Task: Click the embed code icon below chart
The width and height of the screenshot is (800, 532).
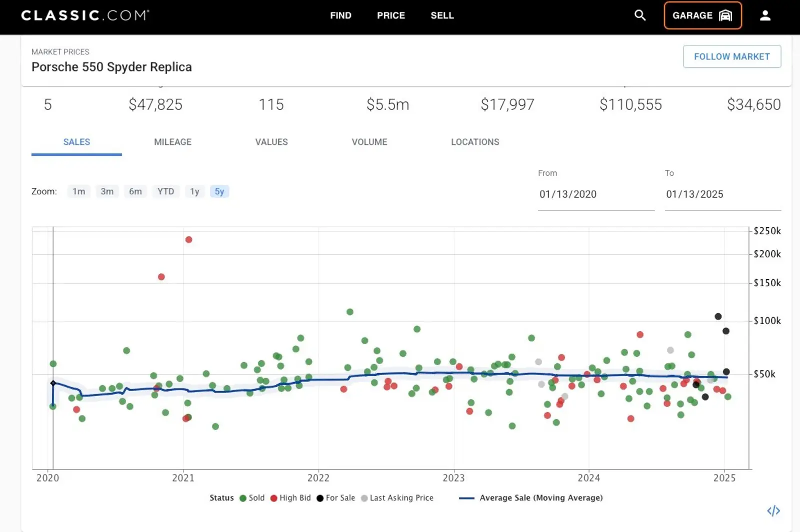Action: (773, 511)
